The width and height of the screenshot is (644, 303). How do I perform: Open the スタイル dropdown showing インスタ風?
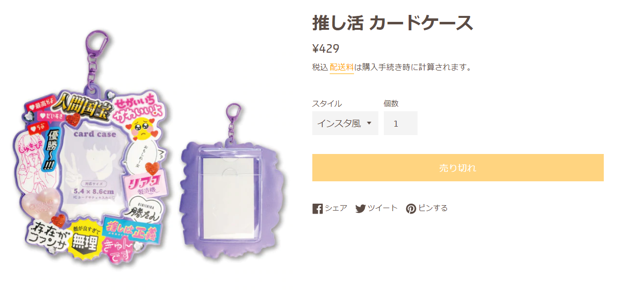tap(345, 123)
